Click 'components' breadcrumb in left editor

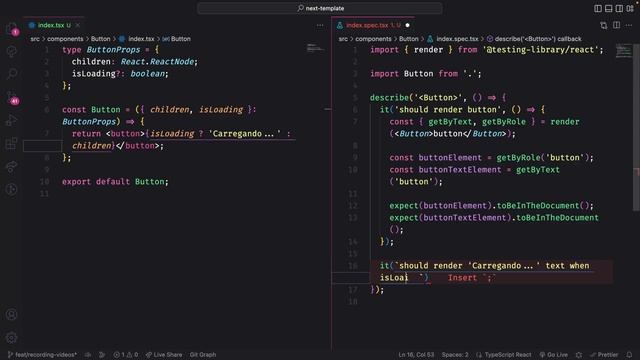(x=65, y=39)
